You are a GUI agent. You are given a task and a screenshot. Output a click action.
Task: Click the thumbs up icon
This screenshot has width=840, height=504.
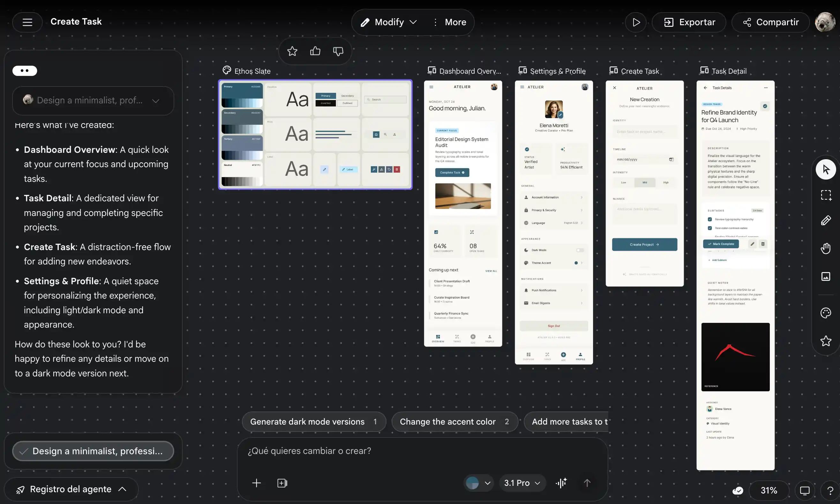[x=315, y=51]
